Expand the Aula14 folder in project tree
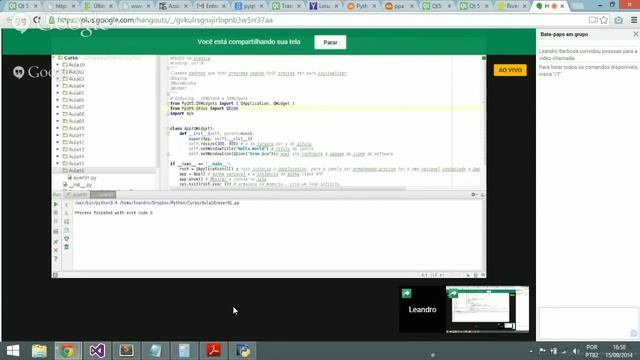 click(x=58, y=156)
